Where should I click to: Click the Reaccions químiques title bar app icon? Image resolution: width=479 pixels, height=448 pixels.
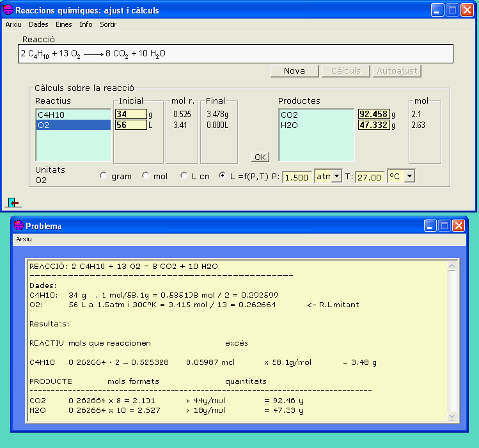pos(8,10)
